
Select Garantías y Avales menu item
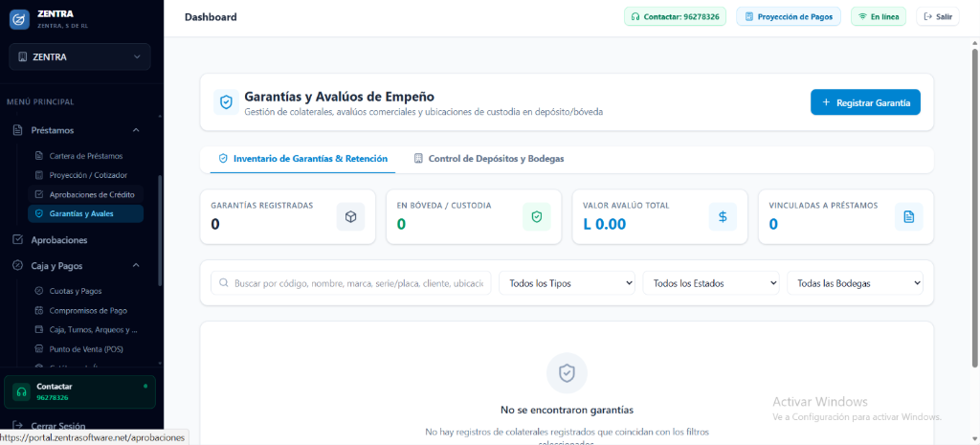(x=86, y=213)
